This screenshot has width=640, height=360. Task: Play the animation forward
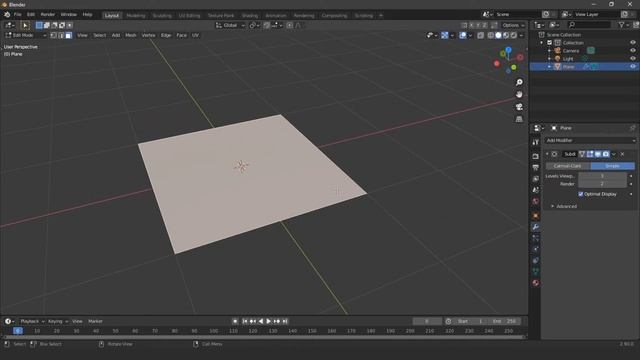(x=269, y=322)
